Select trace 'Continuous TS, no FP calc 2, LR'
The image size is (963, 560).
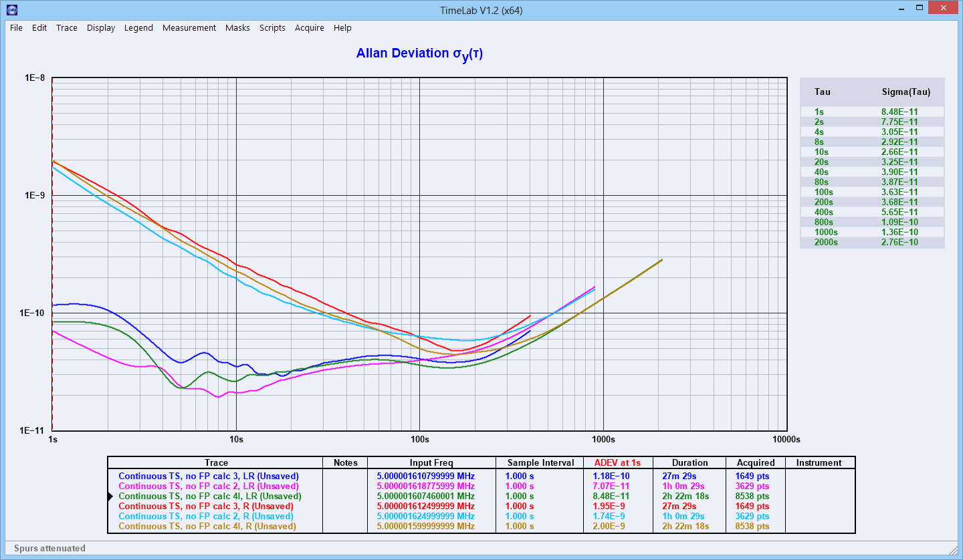209,486
